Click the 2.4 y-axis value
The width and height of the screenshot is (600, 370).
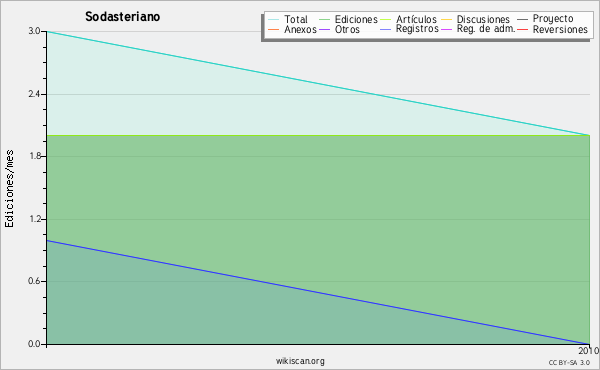34,94
